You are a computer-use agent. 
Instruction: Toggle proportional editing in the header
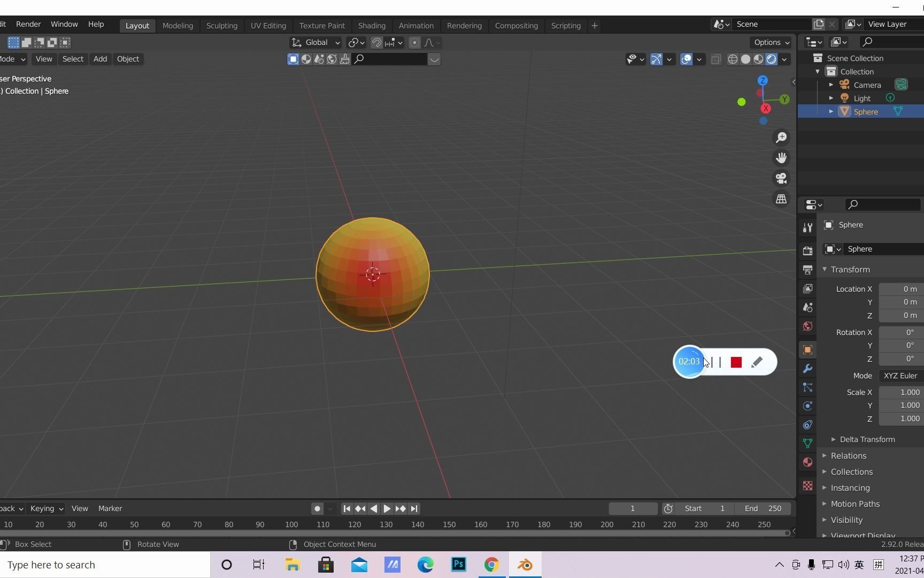tap(415, 42)
